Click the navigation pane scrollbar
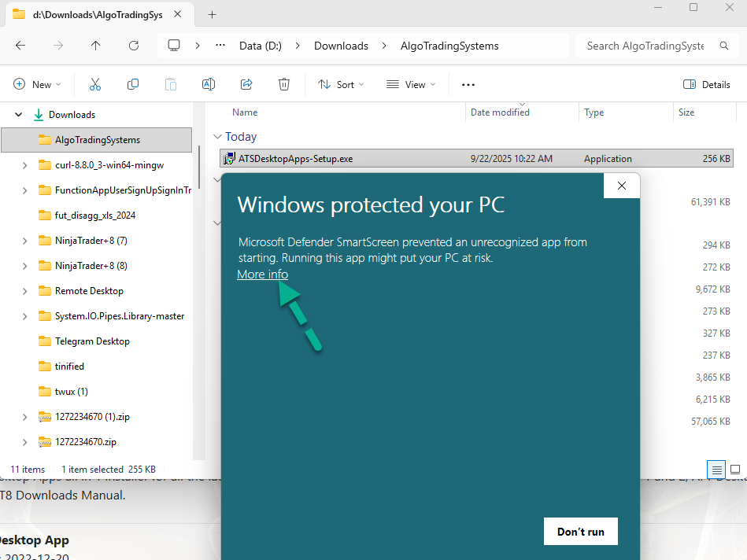Image resolution: width=747 pixels, height=560 pixels. (199, 168)
